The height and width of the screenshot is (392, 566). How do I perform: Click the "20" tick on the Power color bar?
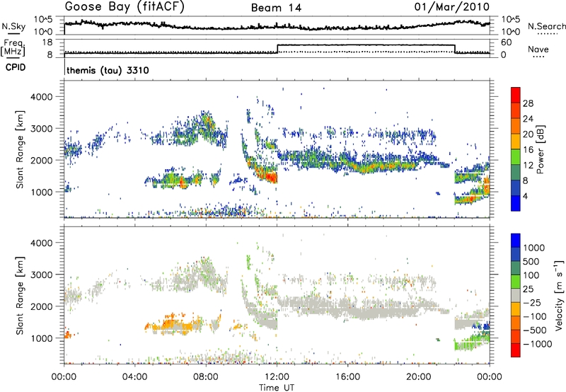528,134
